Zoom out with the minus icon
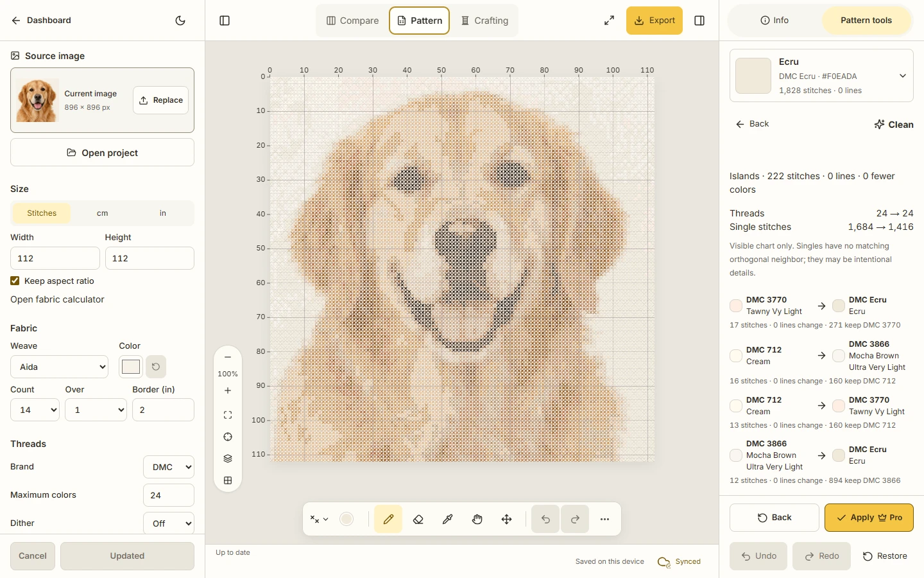Screen dimensions: 924x578 coord(228,357)
